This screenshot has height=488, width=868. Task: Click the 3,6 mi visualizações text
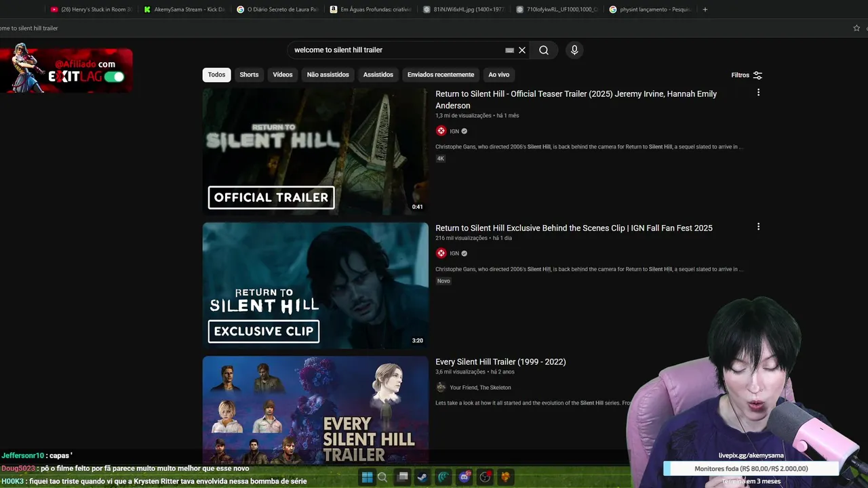(460, 372)
